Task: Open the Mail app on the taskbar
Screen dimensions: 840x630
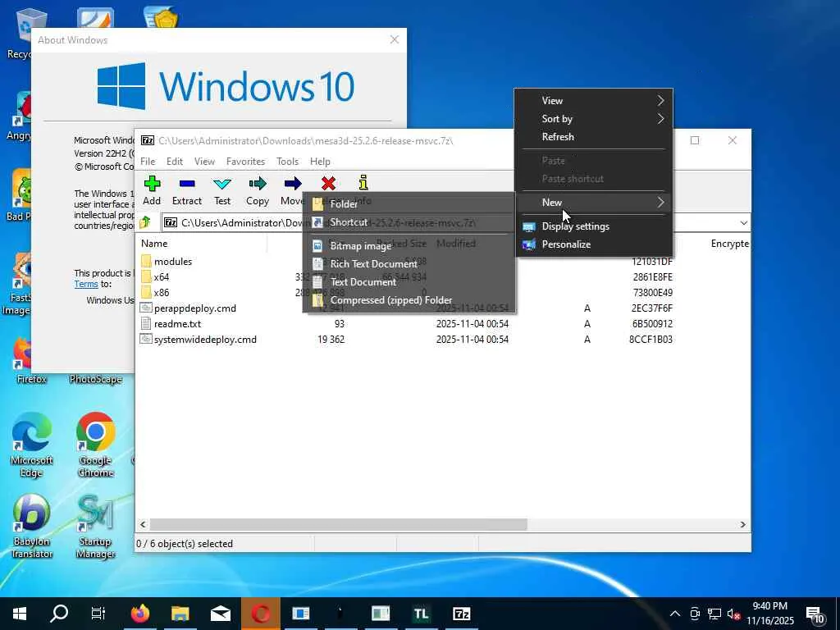Action: tap(221, 614)
